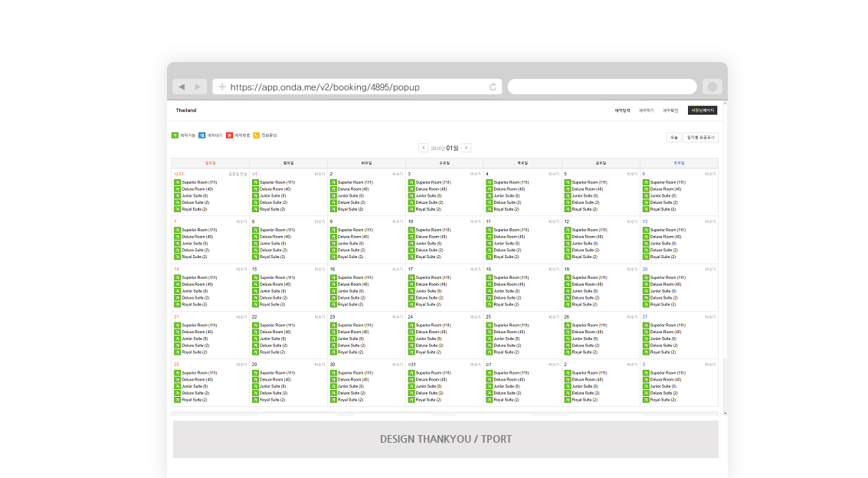
Task: Go to previous month with left chevron
Action: pos(424,148)
